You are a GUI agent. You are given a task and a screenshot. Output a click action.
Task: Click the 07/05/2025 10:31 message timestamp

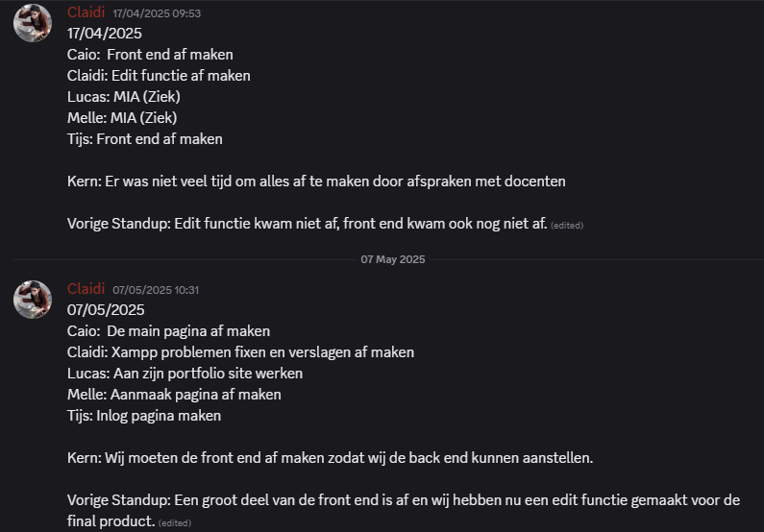coord(156,290)
